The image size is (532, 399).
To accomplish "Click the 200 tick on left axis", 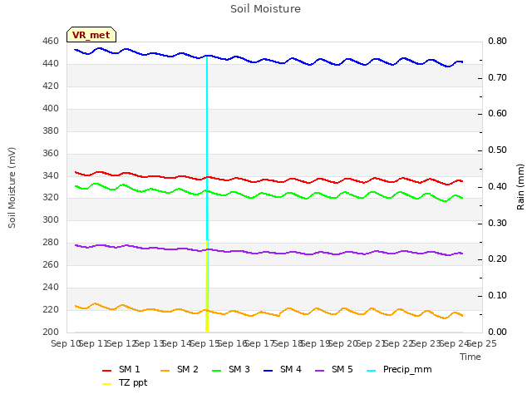I will (x=51, y=332).
